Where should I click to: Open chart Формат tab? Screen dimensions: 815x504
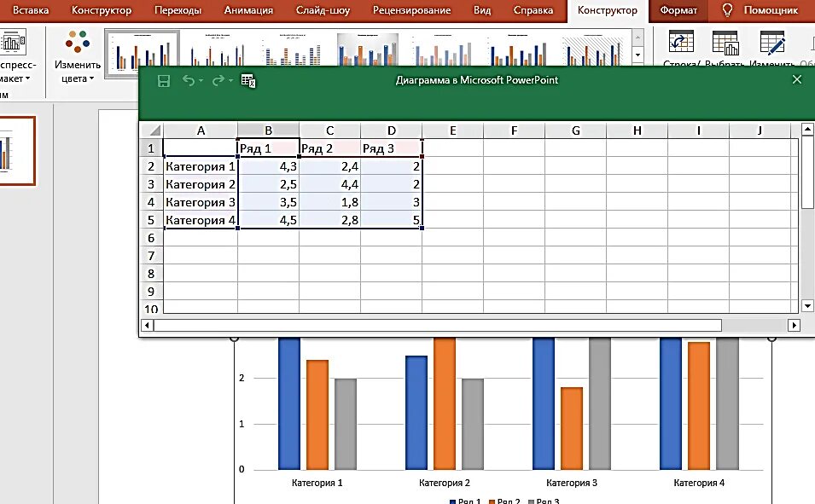point(678,10)
